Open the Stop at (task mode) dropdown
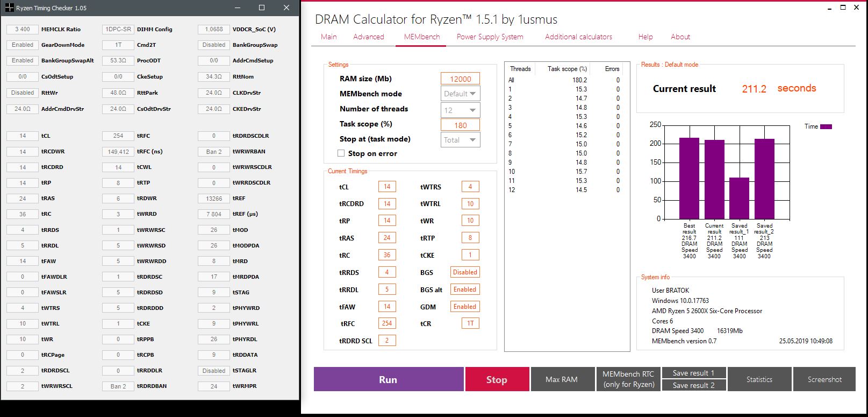Image resolution: width=868 pixels, height=417 pixels. point(460,140)
